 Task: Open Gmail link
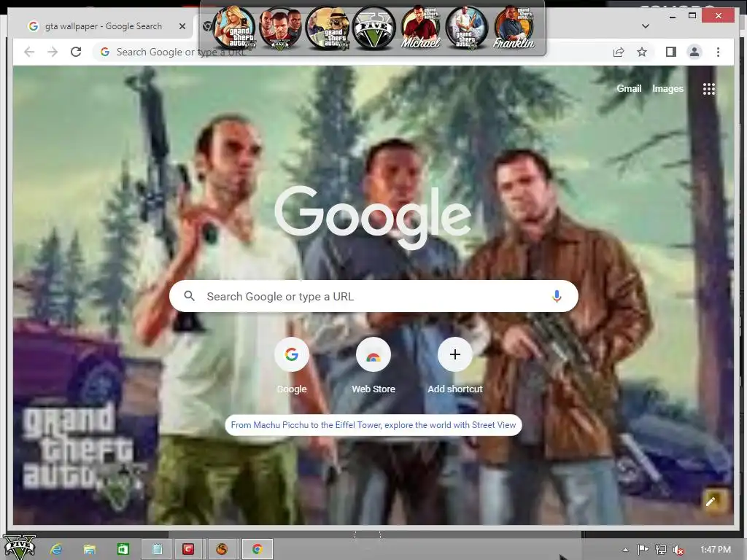[x=629, y=88]
